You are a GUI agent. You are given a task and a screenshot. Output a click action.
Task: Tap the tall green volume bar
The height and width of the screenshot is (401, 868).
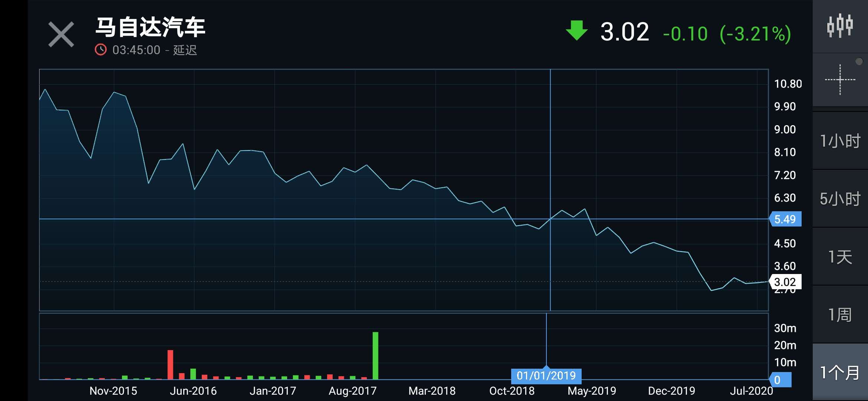375,355
